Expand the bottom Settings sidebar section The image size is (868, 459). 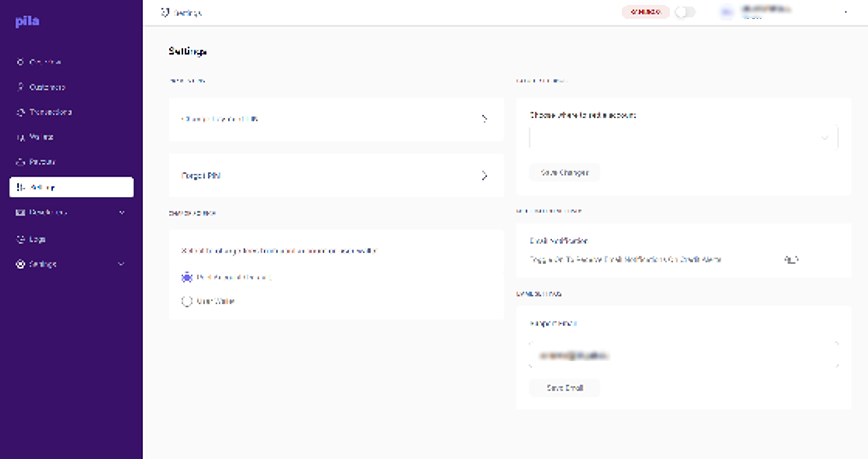[71, 264]
